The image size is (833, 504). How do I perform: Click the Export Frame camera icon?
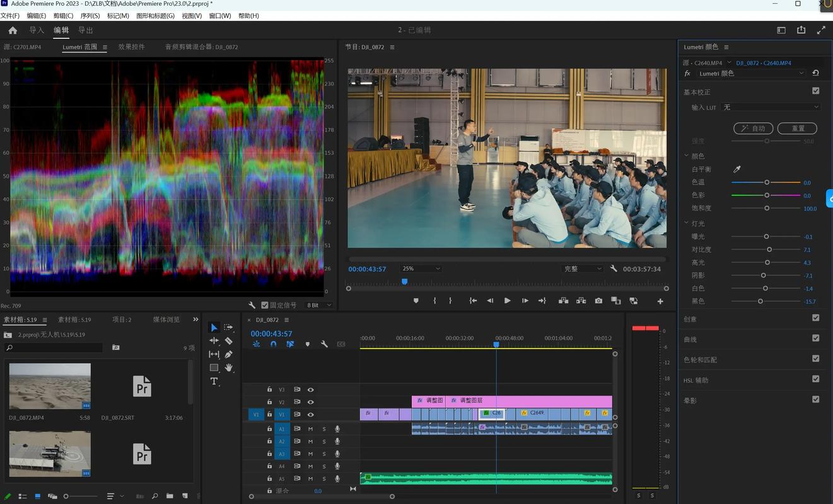[x=598, y=301]
